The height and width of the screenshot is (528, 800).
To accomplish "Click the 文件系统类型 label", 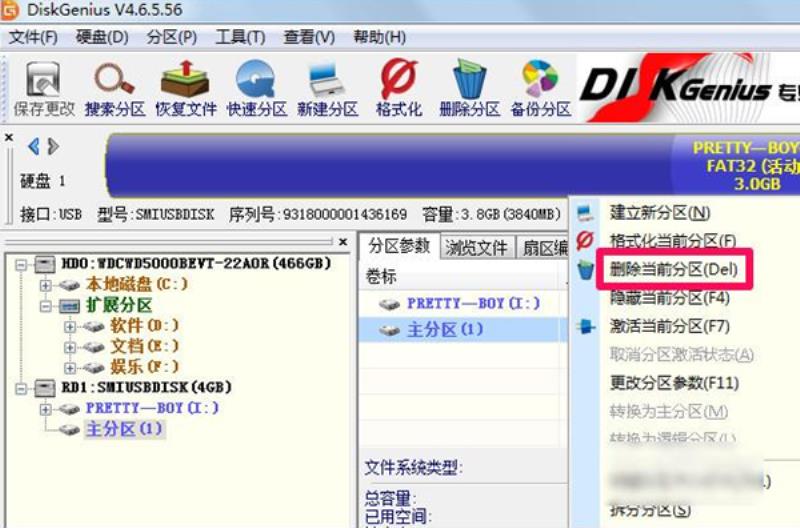I will [x=413, y=467].
